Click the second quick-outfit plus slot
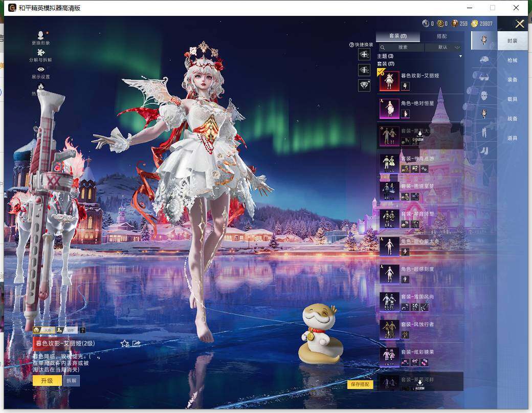The width and height of the screenshot is (532, 413). click(x=364, y=70)
